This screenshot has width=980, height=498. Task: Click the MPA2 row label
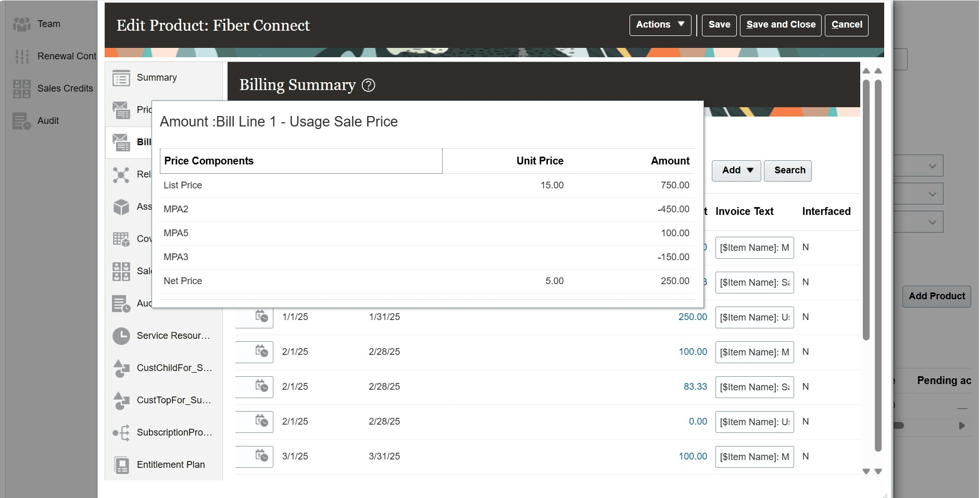[x=176, y=209]
